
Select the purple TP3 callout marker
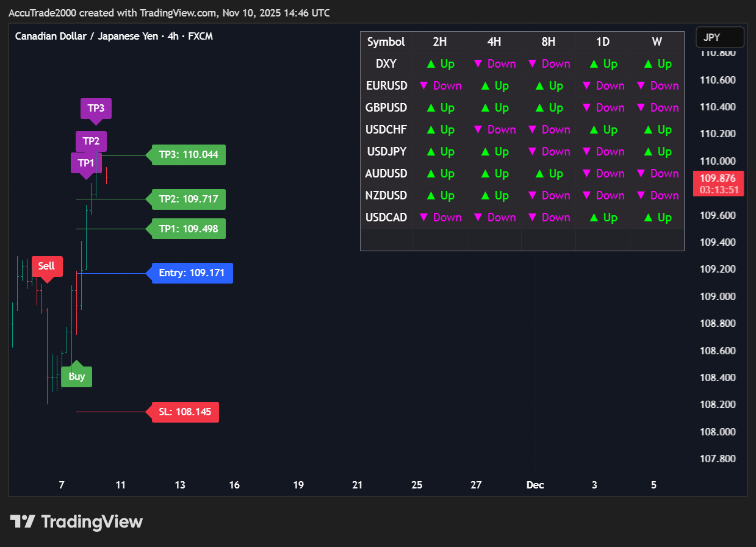[96, 109]
